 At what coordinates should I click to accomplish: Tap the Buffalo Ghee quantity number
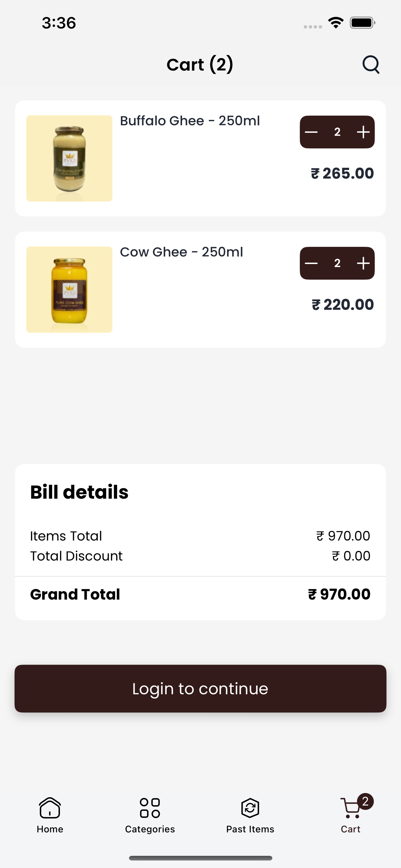pyautogui.click(x=337, y=132)
